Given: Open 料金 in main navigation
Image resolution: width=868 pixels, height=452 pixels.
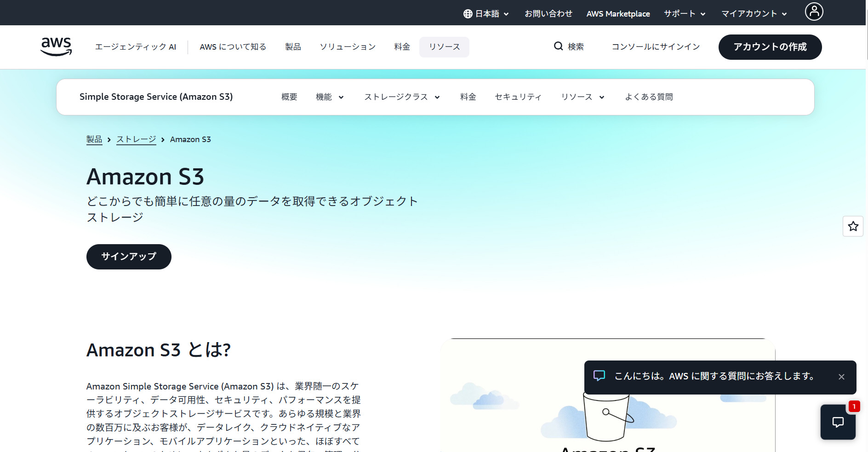Looking at the screenshot, I should 402,47.
